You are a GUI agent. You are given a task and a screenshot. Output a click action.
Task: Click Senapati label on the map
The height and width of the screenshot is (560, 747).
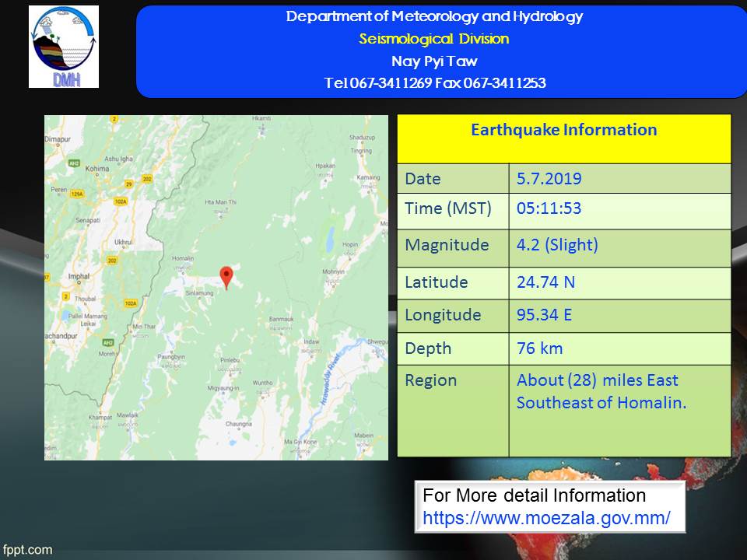(x=88, y=220)
